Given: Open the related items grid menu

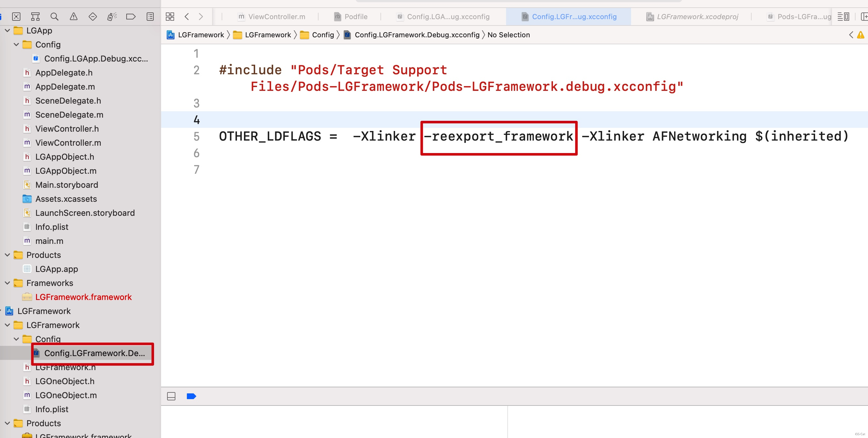Looking at the screenshot, I should point(170,17).
